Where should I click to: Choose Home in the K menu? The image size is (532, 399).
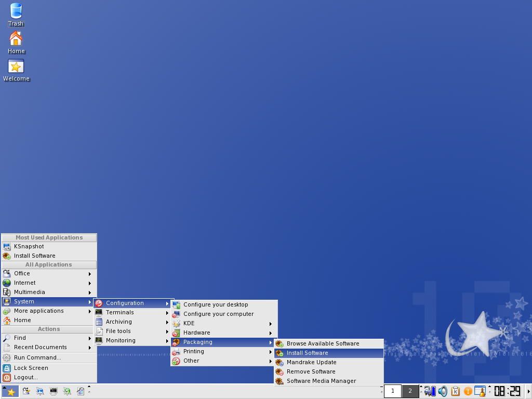[49, 320]
